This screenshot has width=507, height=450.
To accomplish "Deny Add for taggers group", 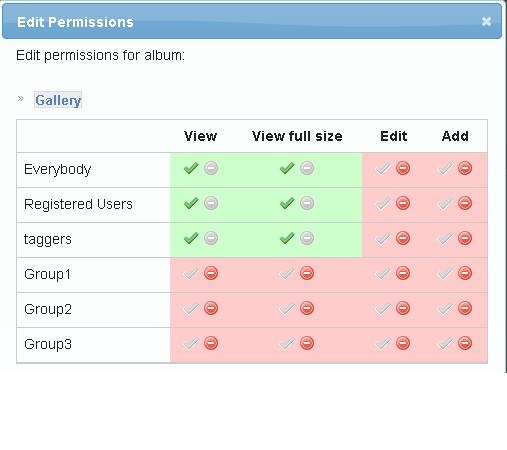I will 465,238.
